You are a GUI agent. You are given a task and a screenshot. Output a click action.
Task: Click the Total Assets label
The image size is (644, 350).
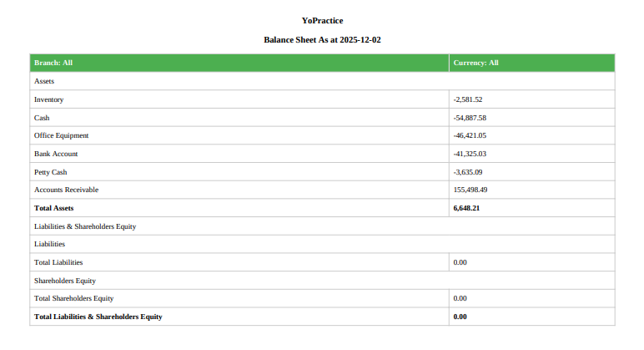[53, 208]
